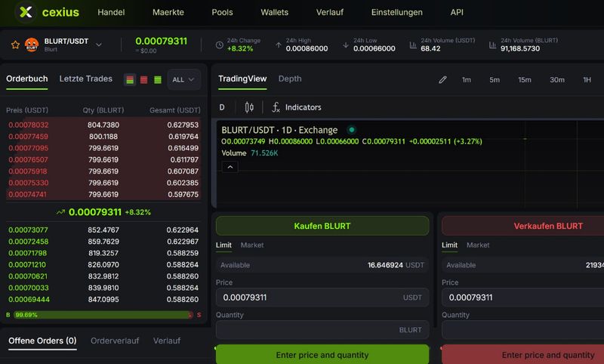Click the 24h Volume (USDT) bar icon

pyautogui.click(x=413, y=45)
